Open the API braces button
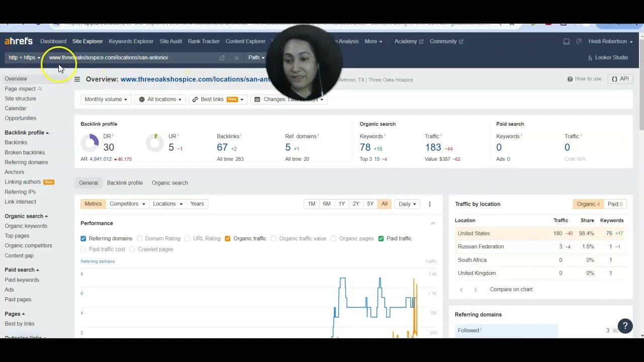The image size is (644, 362). coord(620,79)
